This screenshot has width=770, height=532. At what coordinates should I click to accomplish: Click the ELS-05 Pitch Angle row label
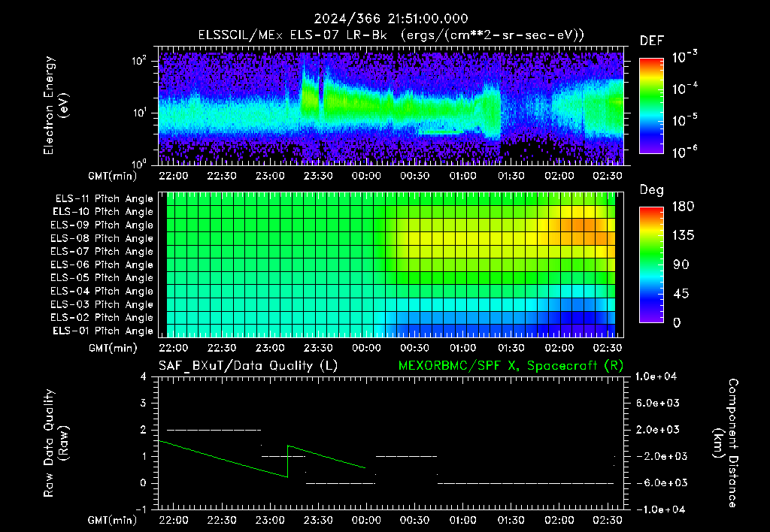[x=102, y=278]
